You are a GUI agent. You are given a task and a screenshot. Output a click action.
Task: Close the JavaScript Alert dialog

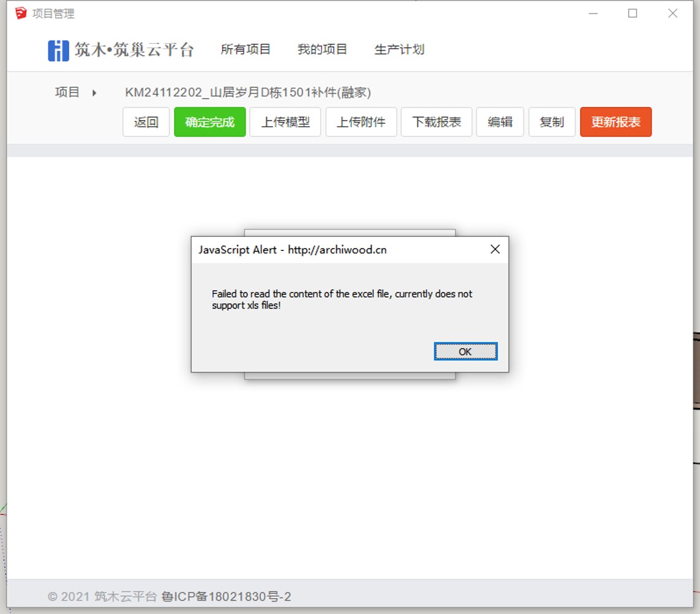[x=495, y=249]
